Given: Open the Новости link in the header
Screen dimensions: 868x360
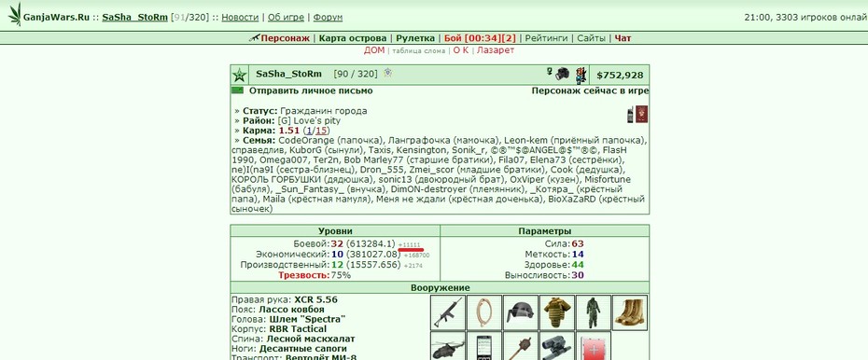Looking at the screenshot, I should [x=240, y=17].
